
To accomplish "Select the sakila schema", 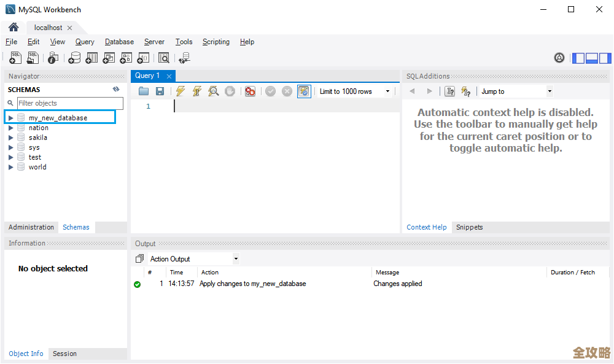I will 37,137.
